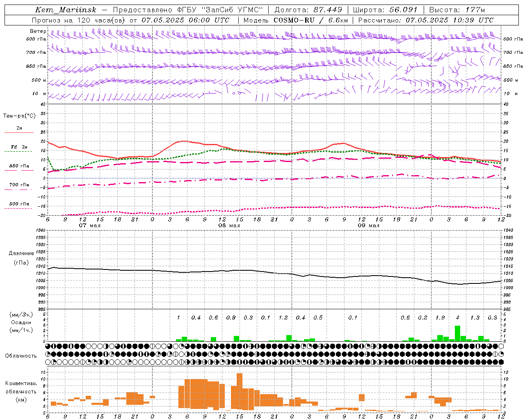Click the 'Облачность' cloudiness panel label
Viewport: 525px width, 420px height.
click(21, 356)
